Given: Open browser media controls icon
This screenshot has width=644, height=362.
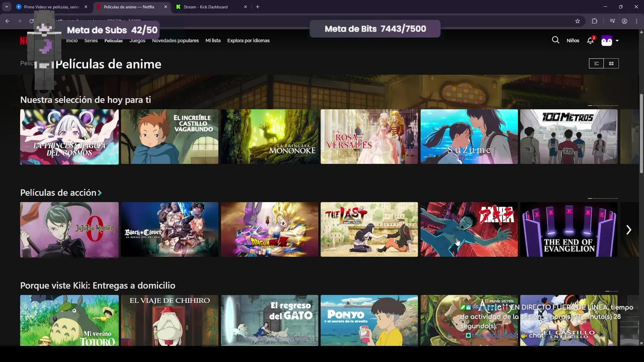Looking at the screenshot, I should coord(612,21).
